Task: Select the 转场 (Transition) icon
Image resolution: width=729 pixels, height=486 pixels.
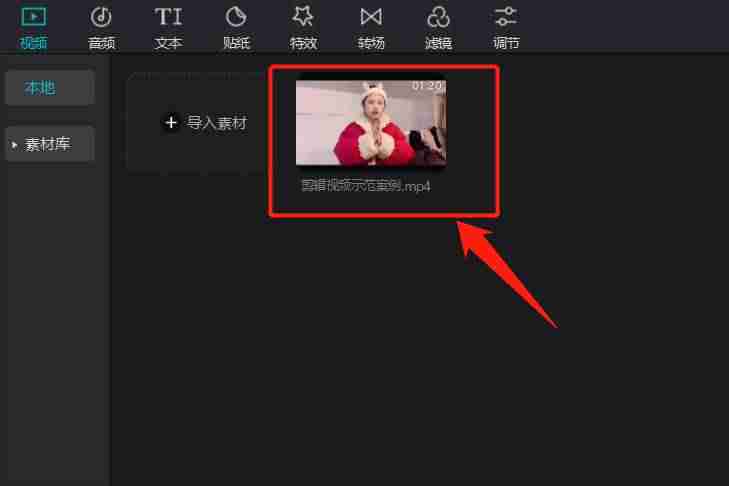Action: point(371,17)
